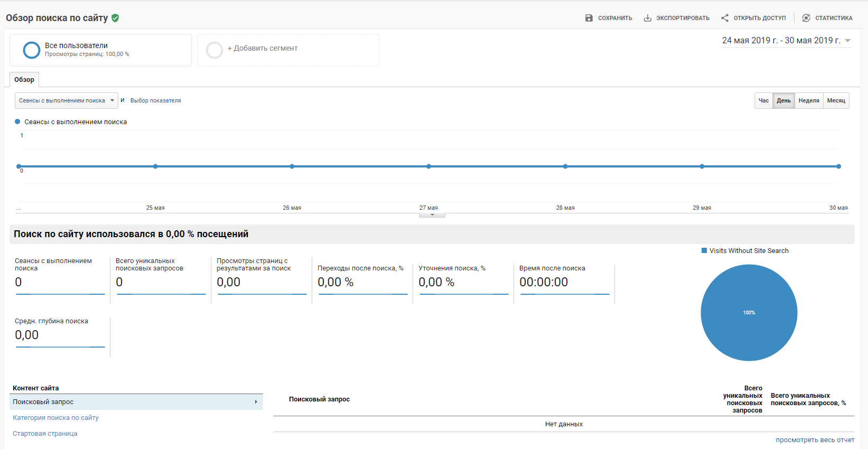Click the 'Средн. глубина поиска' metric tile
Viewport: 868px width, 449px height.
coord(60,337)
